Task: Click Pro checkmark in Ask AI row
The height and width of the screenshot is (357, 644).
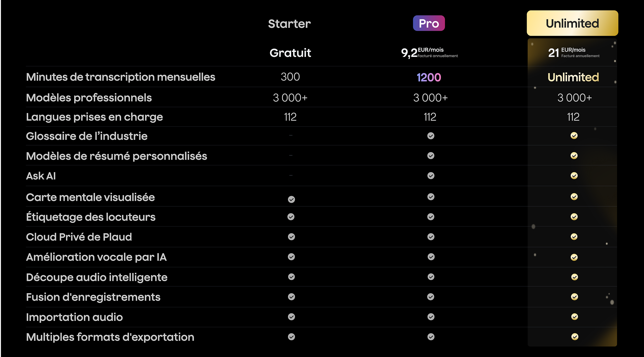Action: pyautogui.click(x=431, y=176)
